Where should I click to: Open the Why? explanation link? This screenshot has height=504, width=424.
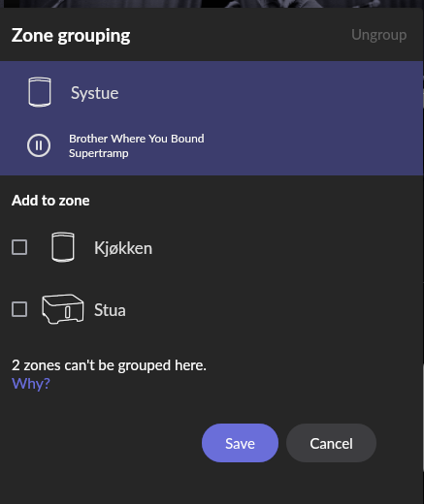coord(31,384)
